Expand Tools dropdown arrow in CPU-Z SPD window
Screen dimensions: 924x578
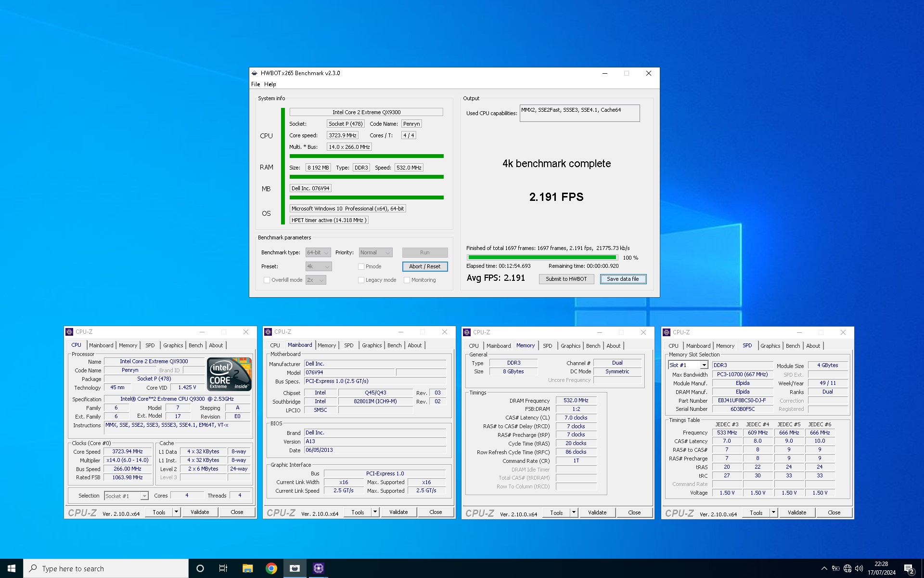pos(773,512)
